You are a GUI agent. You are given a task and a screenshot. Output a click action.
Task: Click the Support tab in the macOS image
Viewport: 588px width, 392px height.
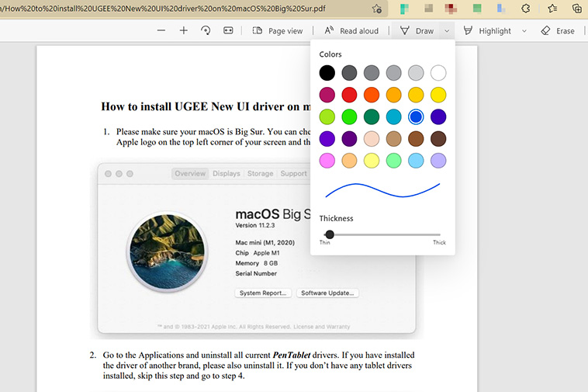(x=294, y=174)
